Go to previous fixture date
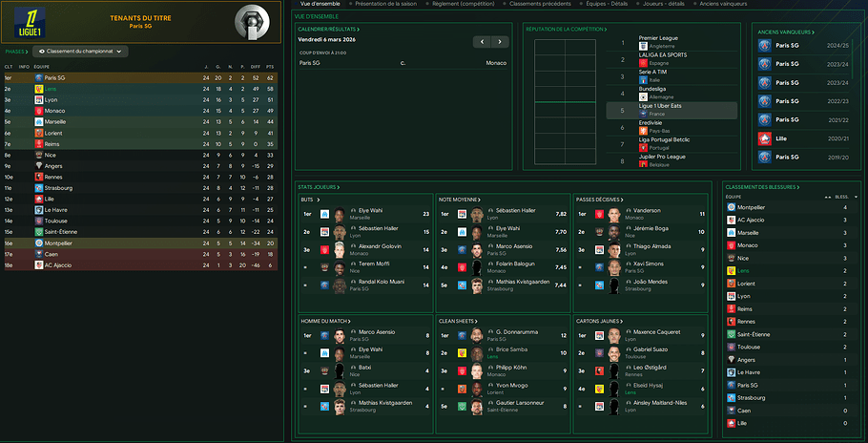868x443 pixels. tap(482, 42)
